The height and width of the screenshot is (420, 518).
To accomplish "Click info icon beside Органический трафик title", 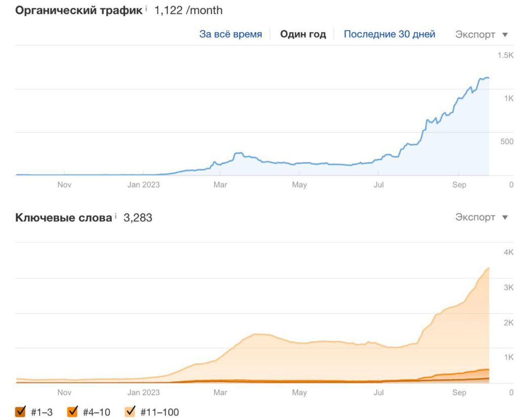I will [x=147, y=9].
